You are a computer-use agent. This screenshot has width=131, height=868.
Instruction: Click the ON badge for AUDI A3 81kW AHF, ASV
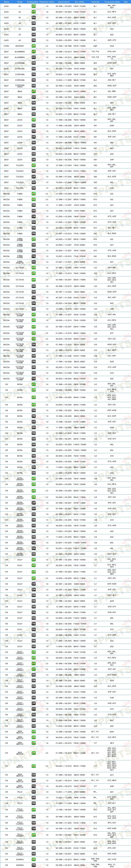(x=34, y=23)
